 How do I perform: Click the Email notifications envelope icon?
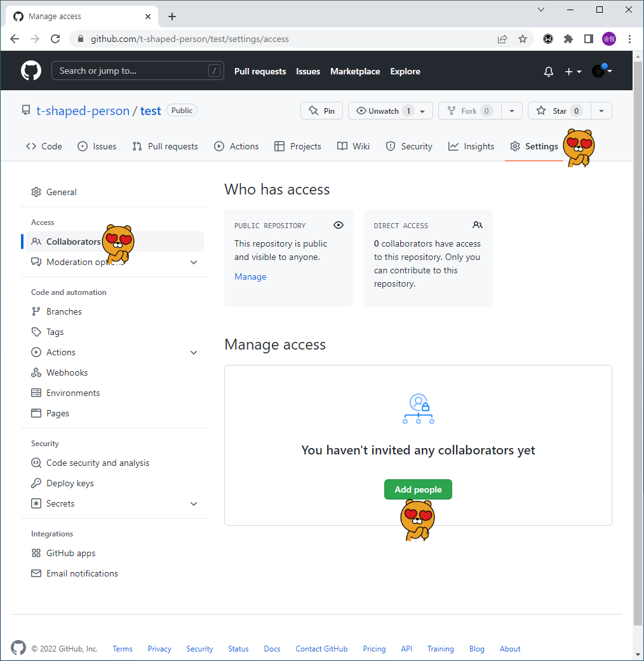[x=36, y=573]
